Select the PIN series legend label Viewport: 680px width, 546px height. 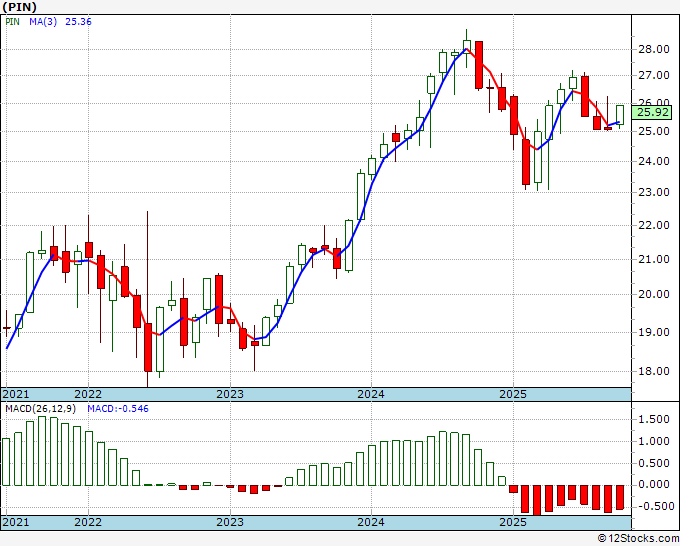[13, 22]
